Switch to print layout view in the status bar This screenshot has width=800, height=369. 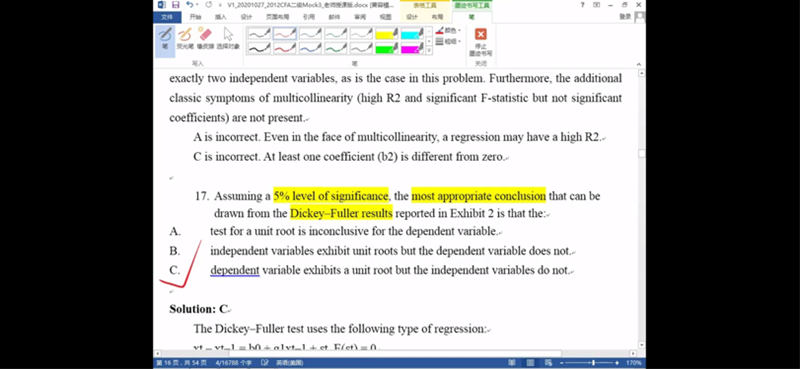pos(531,363)
